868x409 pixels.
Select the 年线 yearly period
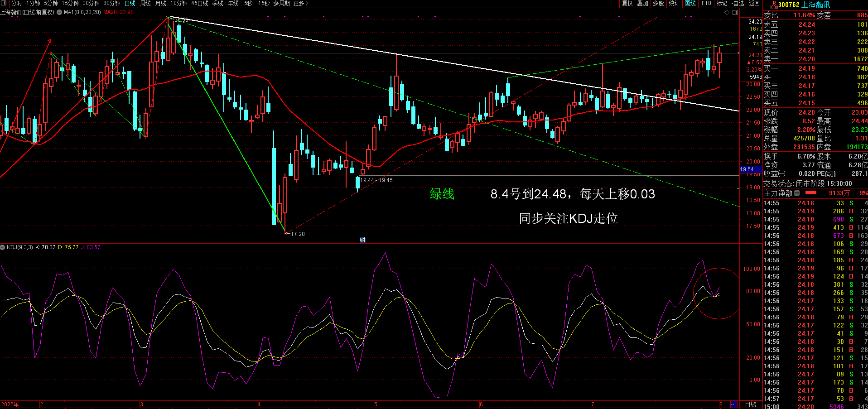(233, 3)
